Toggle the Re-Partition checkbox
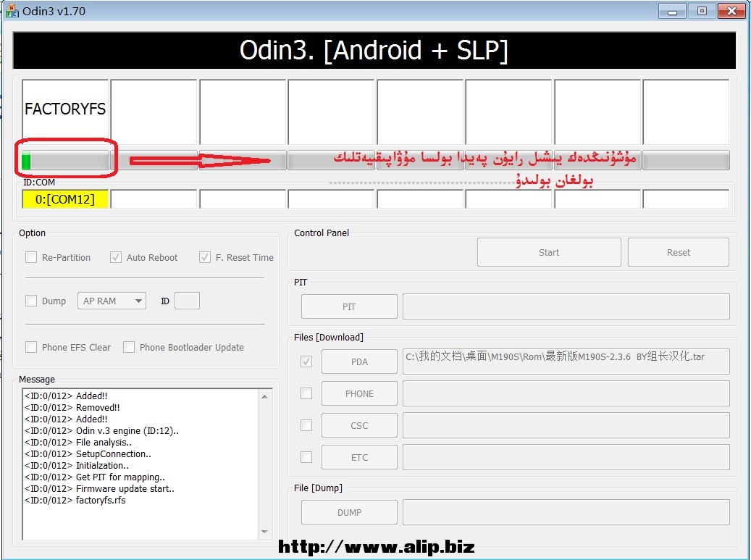Image resolution: width=751 pixels, height=560 pixels. click(31, 257)
